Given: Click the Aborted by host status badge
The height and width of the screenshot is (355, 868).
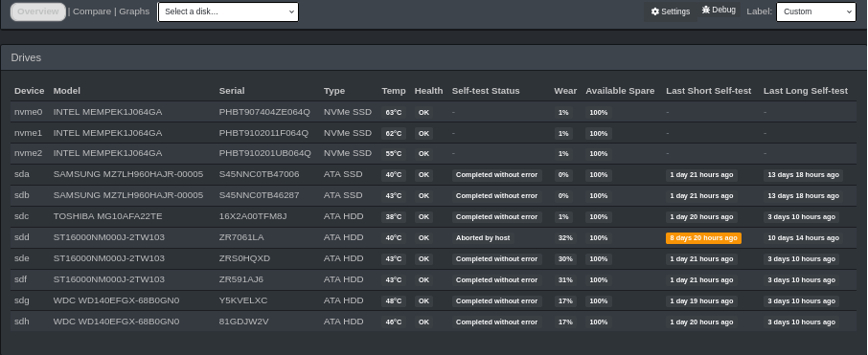Looking at the screenshot, I should tap(483, 237).
